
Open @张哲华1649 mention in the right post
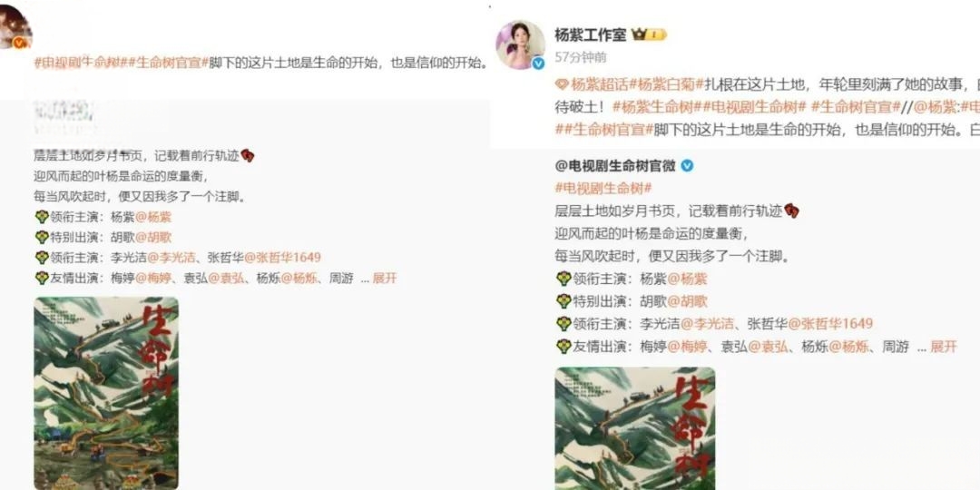[830, 324]
